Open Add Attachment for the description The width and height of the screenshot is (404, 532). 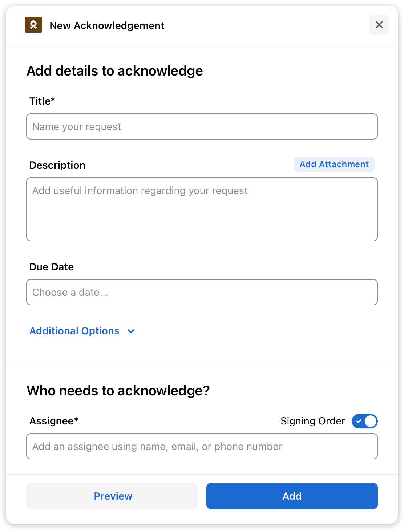pyautogui.click(x=334, y=164)
